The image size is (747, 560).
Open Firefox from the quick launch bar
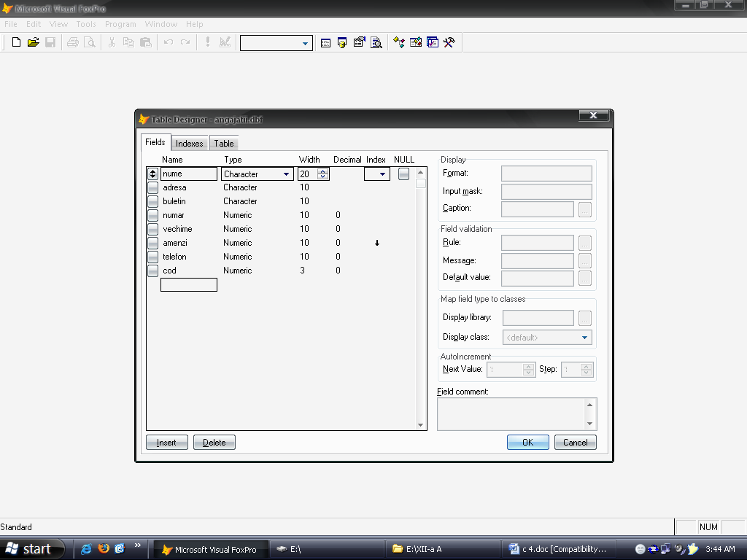pyautogui.click(x=103, y=548)
